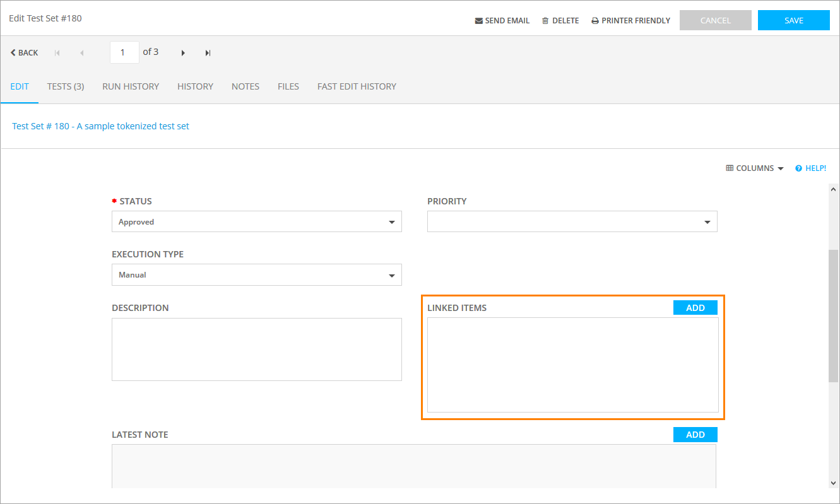The height and width of the screenshot is (504, 840).
Task: Expand the Execution Type dropdown
Action: pos(391,275)
